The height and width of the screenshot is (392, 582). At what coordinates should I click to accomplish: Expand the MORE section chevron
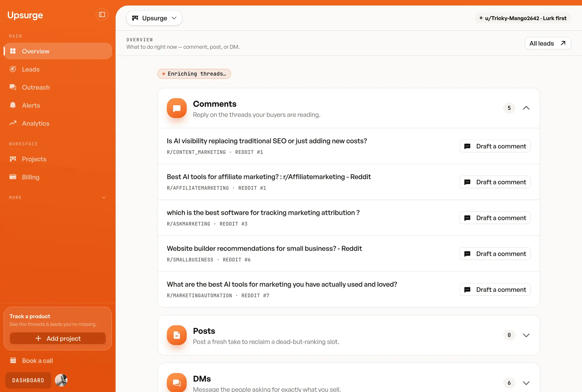pos(104,198)
